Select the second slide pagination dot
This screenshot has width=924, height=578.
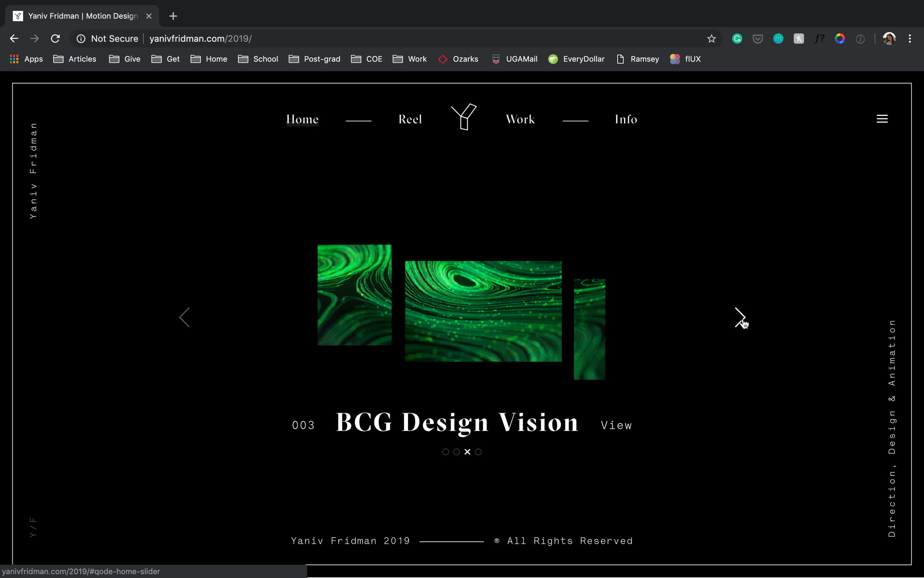click(x=456, y=452)
